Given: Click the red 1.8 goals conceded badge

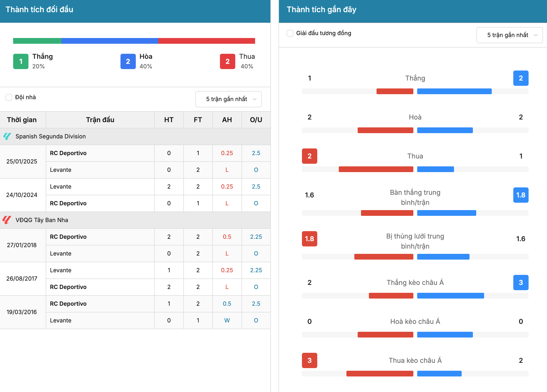Looking at the screenshot, I should click(309, 239).
